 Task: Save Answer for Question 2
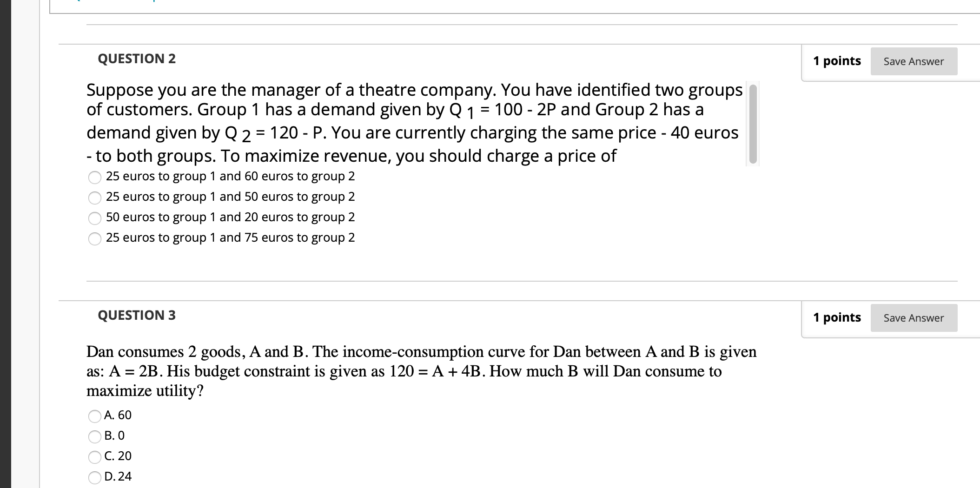pos(914,61)
